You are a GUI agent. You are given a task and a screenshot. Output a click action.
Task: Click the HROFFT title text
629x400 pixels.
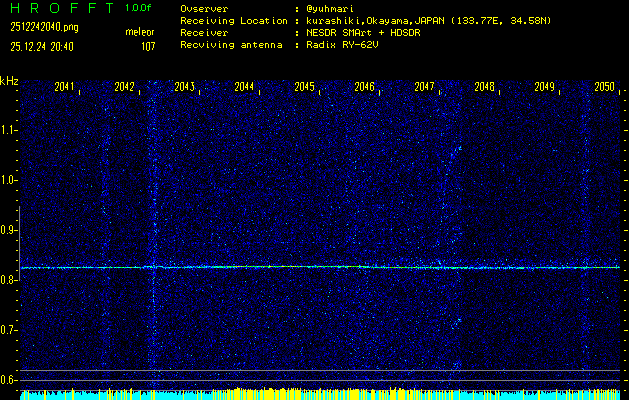[x=63, y=8]
